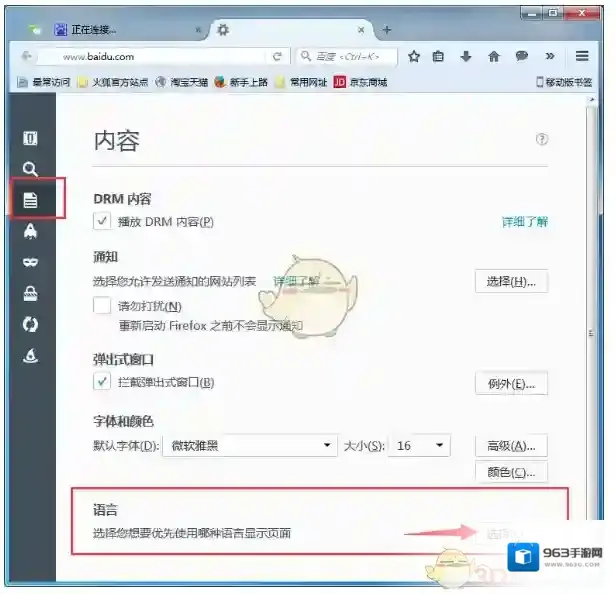This screenshot has height=594, width=616.
Task: Open the downloads arrow icon
Action: (466, 57)
